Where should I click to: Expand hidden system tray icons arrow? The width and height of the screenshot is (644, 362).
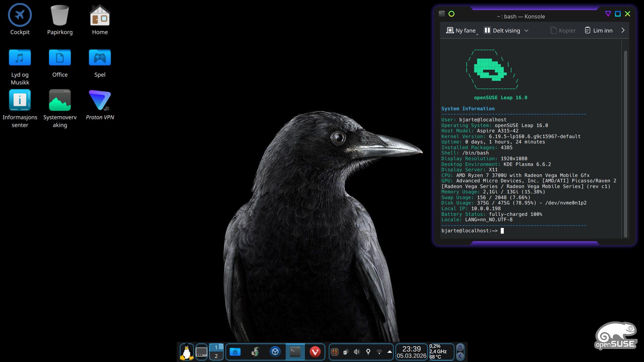[389, 352]
